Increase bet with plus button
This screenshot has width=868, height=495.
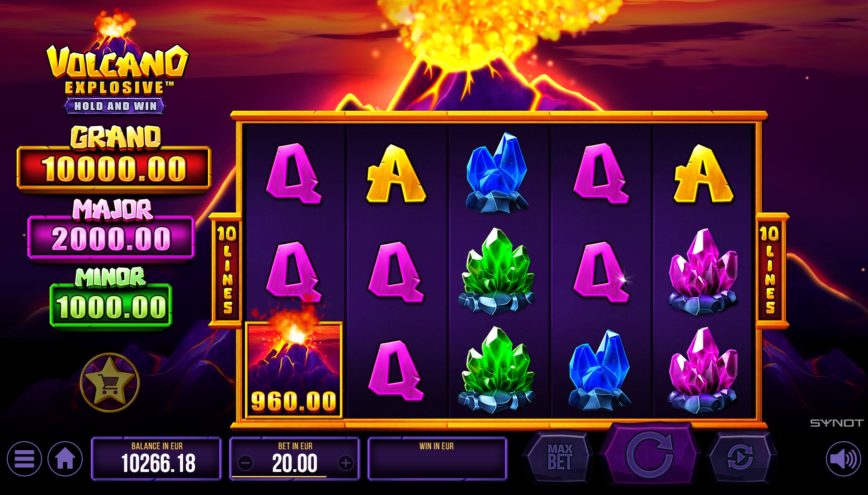346,463
